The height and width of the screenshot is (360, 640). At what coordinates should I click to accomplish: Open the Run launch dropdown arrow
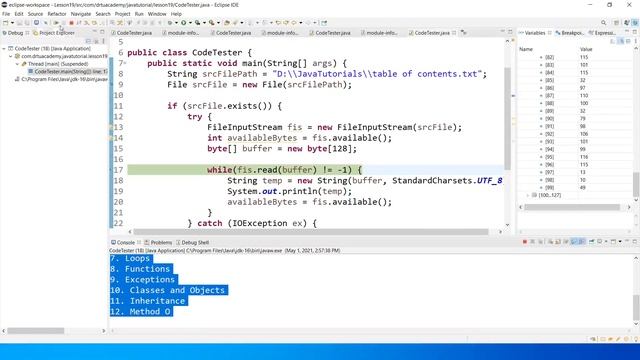coord(190,23)
